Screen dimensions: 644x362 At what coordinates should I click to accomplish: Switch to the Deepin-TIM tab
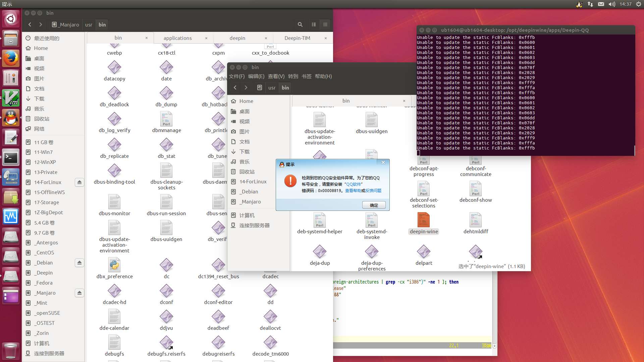point(298,38)
